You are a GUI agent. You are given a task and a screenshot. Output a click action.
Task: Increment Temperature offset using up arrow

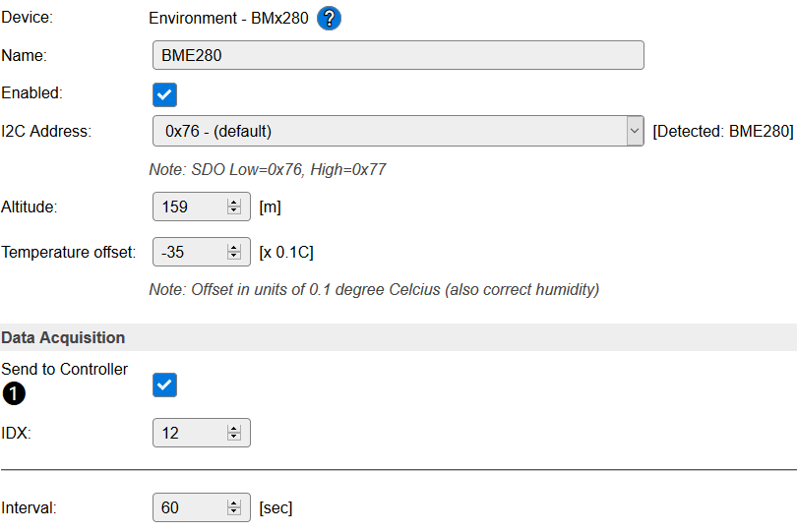click(x=234, y=248)
